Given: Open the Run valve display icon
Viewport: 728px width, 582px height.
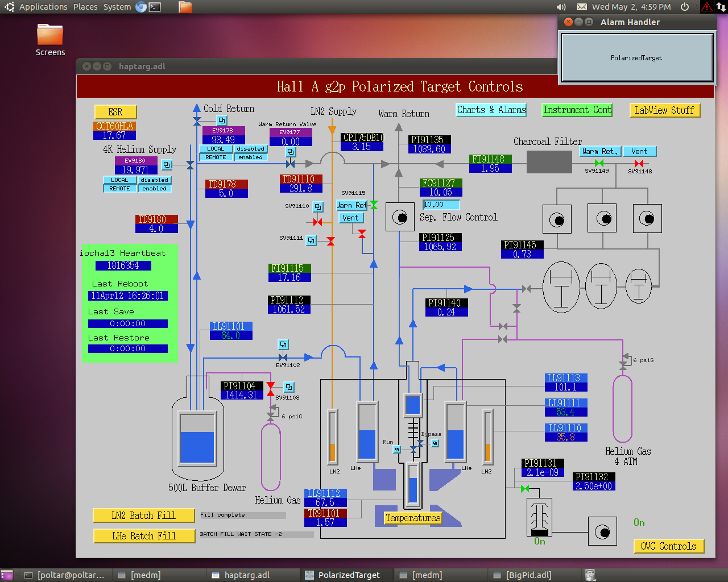Looking at the screenshot, I should pos(397,450).
